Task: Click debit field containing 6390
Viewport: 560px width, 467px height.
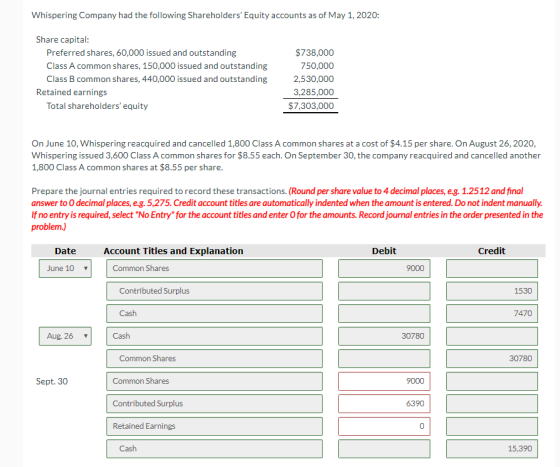Action: (x=384, y=403)
